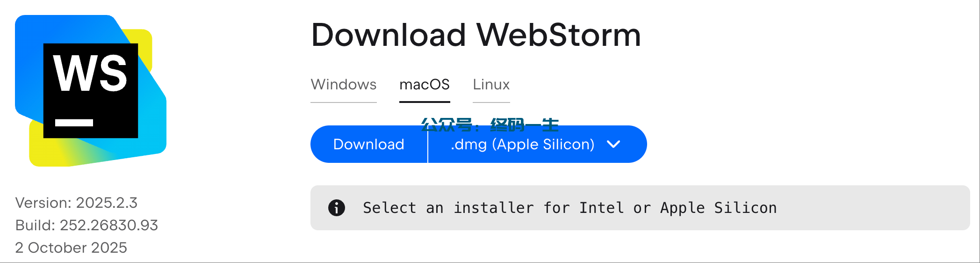Click the divider between Download and .dmg selector

point(428,144)
